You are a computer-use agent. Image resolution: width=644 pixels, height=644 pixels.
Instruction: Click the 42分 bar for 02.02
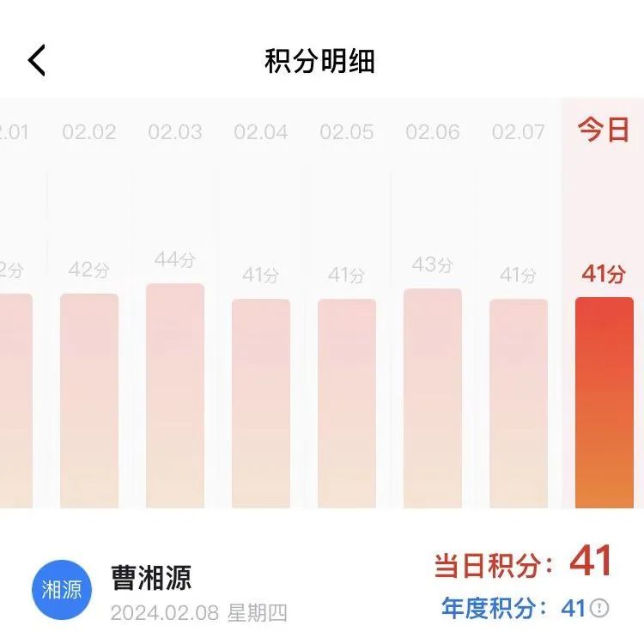pos(89,400)
